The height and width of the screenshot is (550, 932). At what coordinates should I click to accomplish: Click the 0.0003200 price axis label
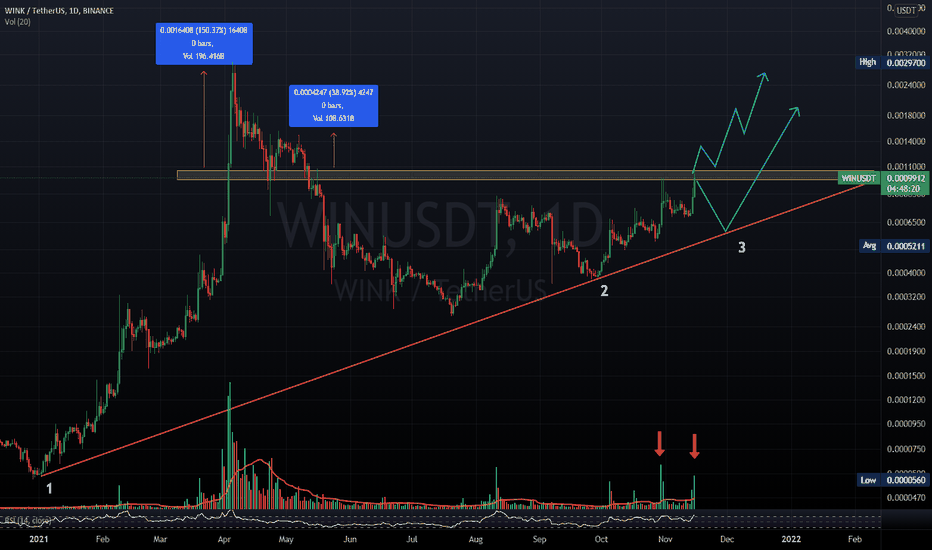(906, 297)
